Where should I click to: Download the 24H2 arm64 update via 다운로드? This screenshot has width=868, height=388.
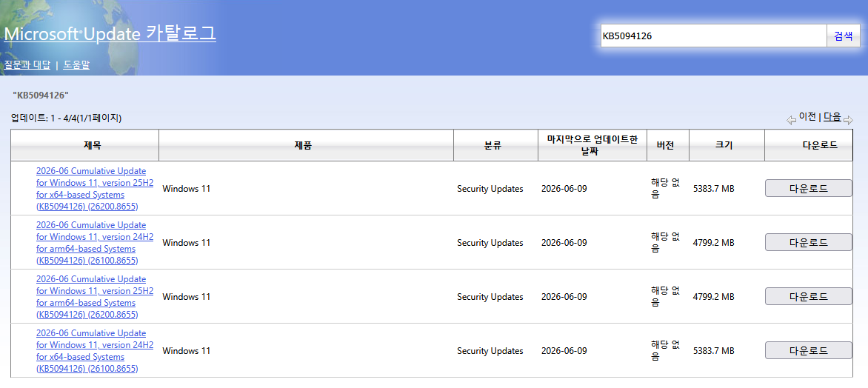coord(808,242)
